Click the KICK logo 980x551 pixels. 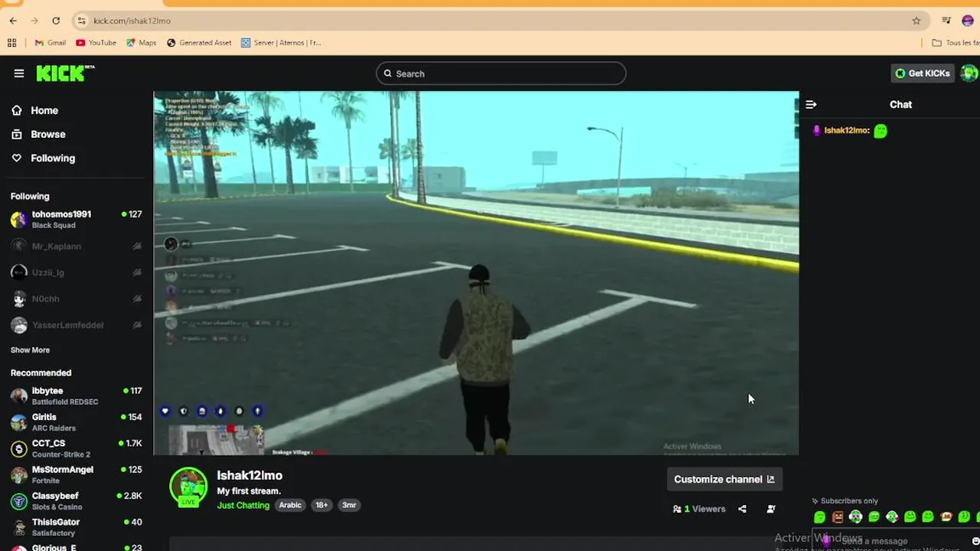[x=65, y=73]
